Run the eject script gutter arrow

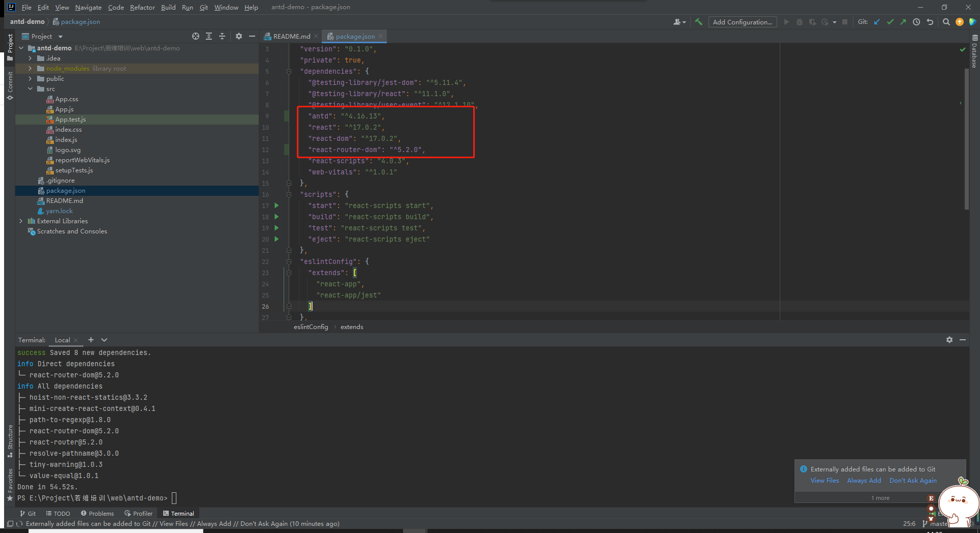[x=277, y=239]
